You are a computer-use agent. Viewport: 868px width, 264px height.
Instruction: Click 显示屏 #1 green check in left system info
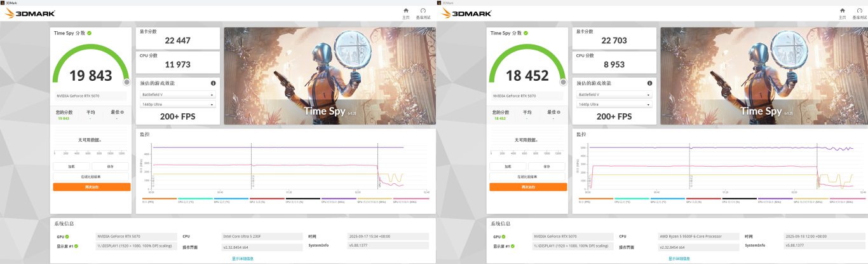click(x=76, y=246)
